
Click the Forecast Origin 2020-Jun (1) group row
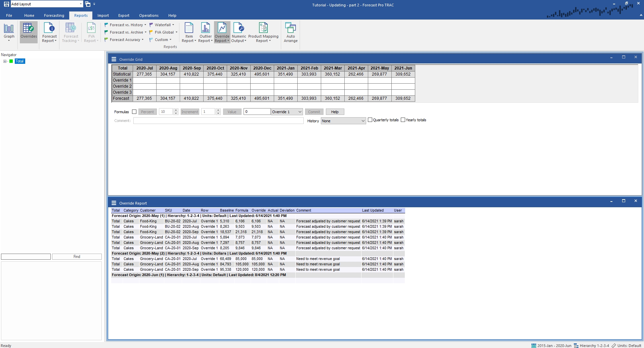click(x=258, y=275)
